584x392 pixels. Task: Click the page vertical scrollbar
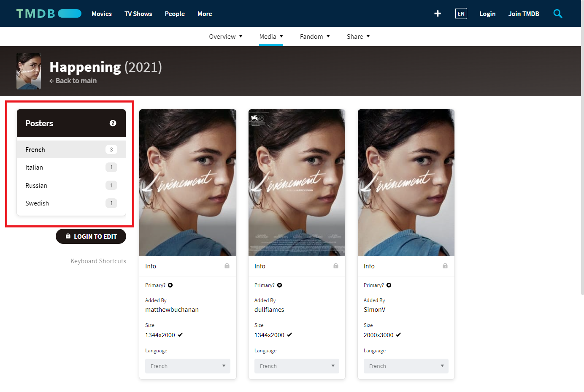click(582, 148)
